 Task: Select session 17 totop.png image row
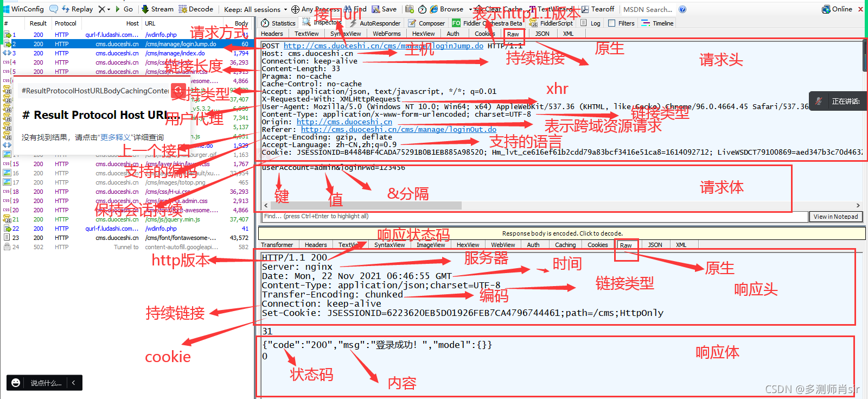click(127, 182)
